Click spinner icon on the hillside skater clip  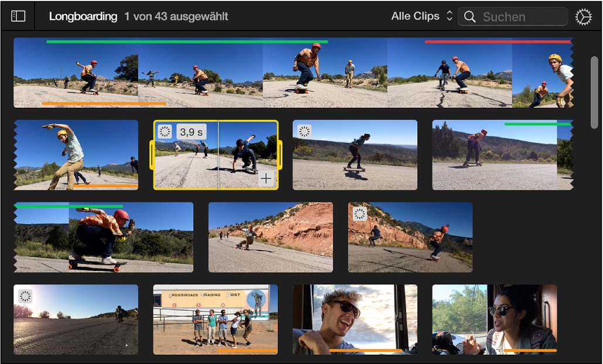pyautogui.click(x=304, y=131)
